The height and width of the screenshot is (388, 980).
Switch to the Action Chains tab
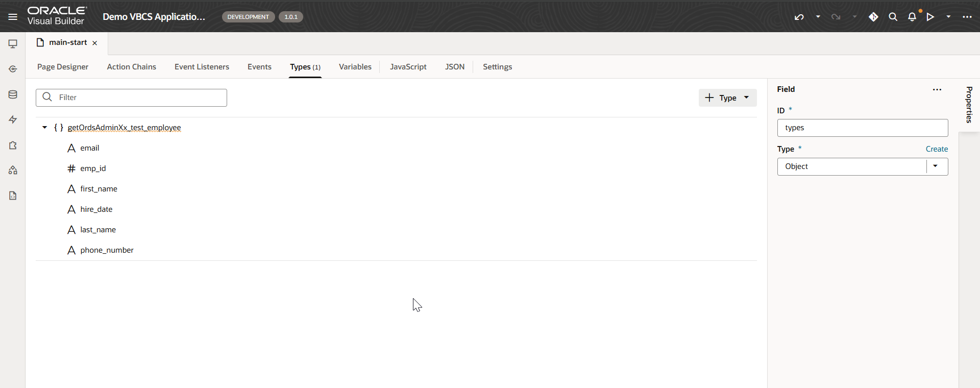[131, 67]
